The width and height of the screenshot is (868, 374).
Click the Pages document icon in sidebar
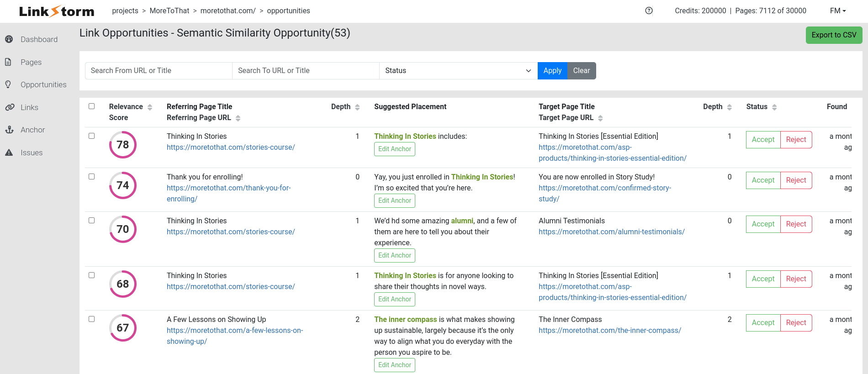click(x=8, y=62)
